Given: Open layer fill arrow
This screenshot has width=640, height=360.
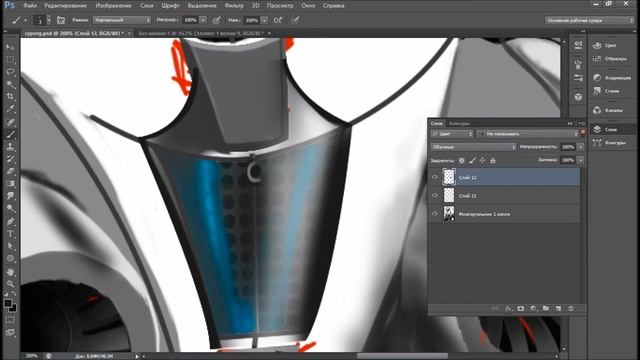Looking at the screenshot, I should [581, 160].
